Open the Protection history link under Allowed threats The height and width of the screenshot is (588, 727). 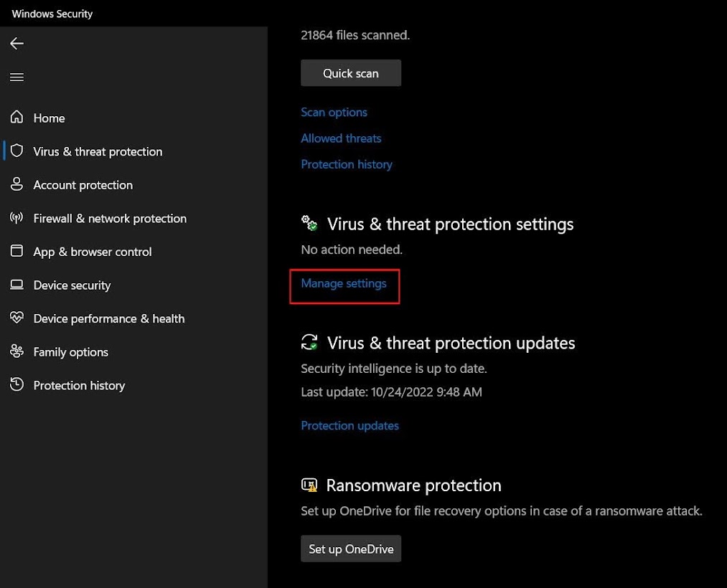(x=347, y=164)
